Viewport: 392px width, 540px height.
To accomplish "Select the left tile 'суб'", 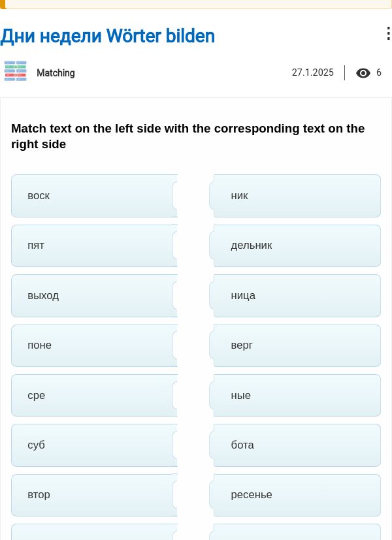I will pyautogui.click(x=94, y=445).
